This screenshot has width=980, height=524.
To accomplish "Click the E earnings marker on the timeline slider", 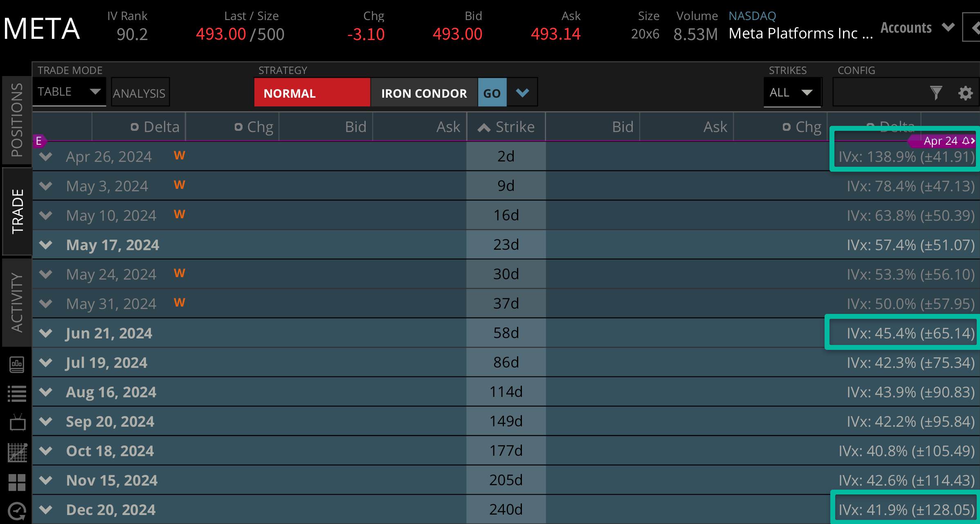I will (39, 141).
